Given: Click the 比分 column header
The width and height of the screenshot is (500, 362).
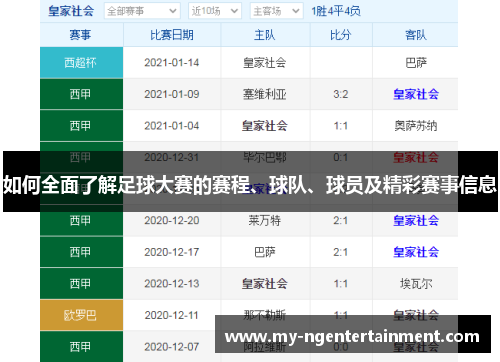Looking at the screenshot, I should 341,35.
